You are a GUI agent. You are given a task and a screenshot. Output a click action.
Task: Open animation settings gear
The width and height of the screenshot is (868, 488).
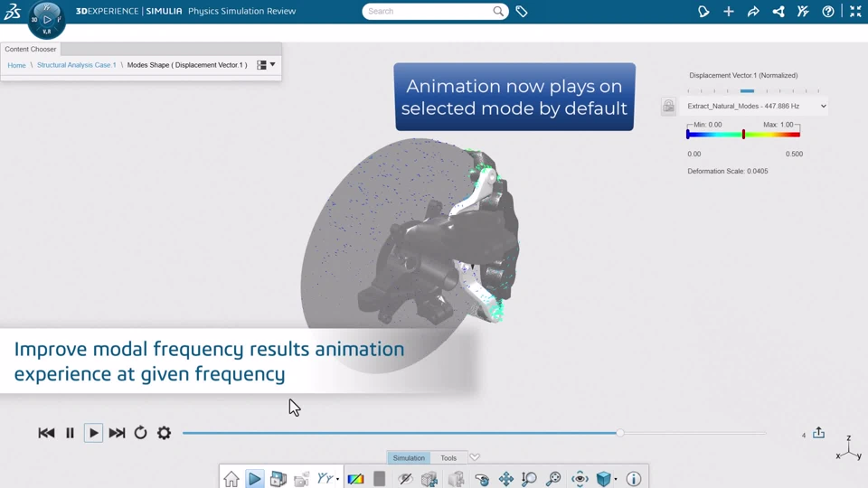click(x=164, y=433)
